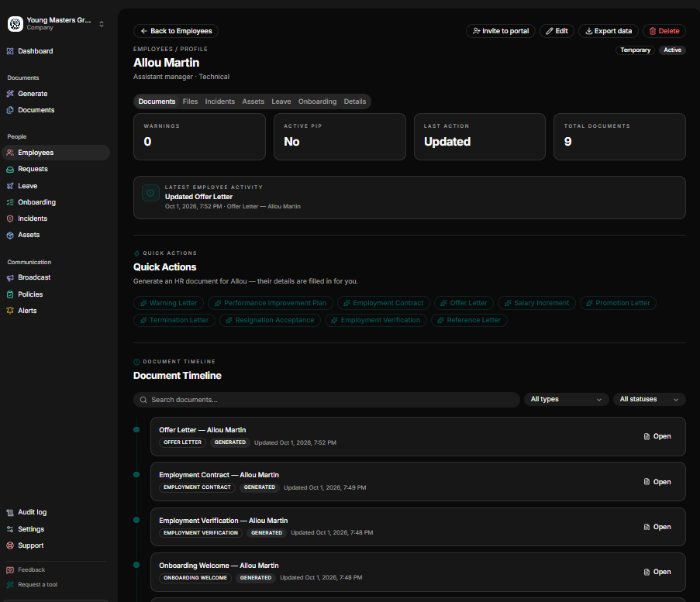Click the Warnings stat card
The height and width of the screenshot is (602, 700).
click(199, 136)
